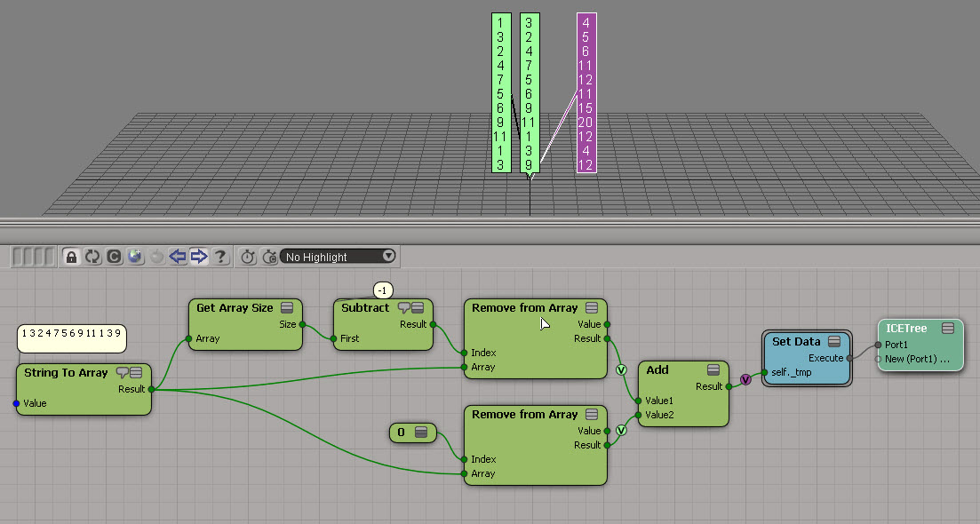
Task: Click the second stopwatch icon beside the dropdown
Action: click(269, 257)
